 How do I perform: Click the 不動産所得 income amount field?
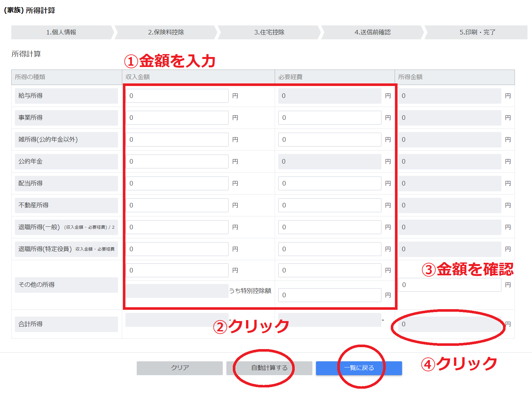177,205
